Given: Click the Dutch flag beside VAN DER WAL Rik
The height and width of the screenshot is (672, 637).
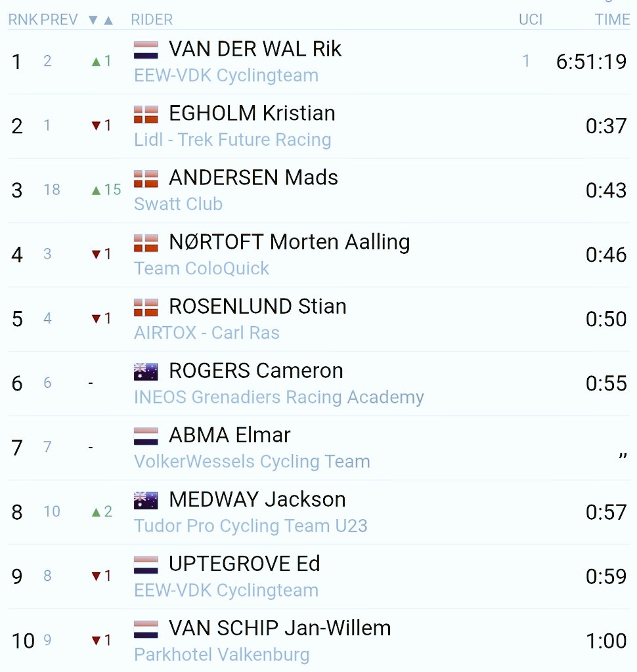Looking at the screenshot, I should coord(146,50).
